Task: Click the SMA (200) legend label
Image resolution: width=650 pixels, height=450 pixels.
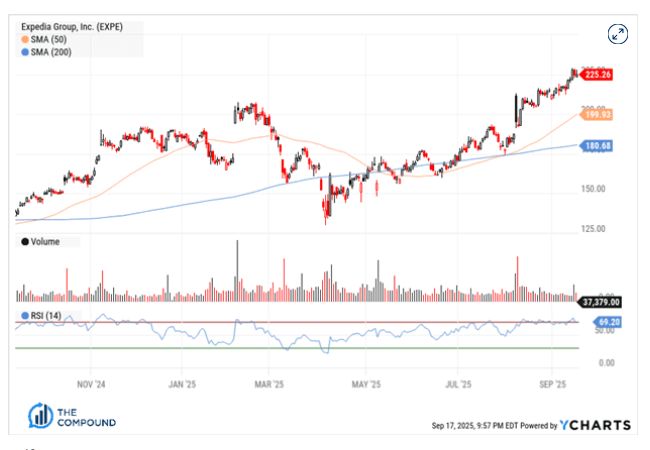Action: tap(51, 52)
